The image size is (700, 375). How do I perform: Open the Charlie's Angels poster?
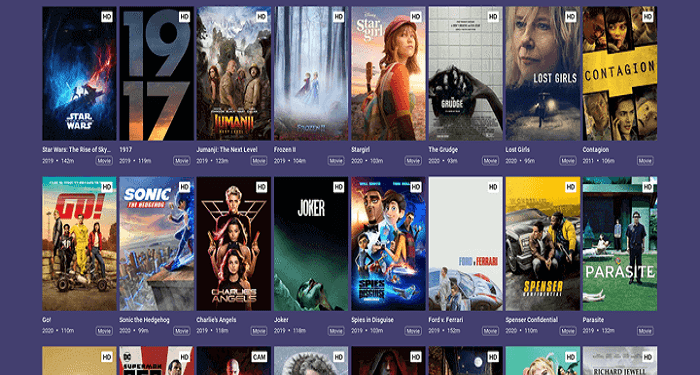234,243
